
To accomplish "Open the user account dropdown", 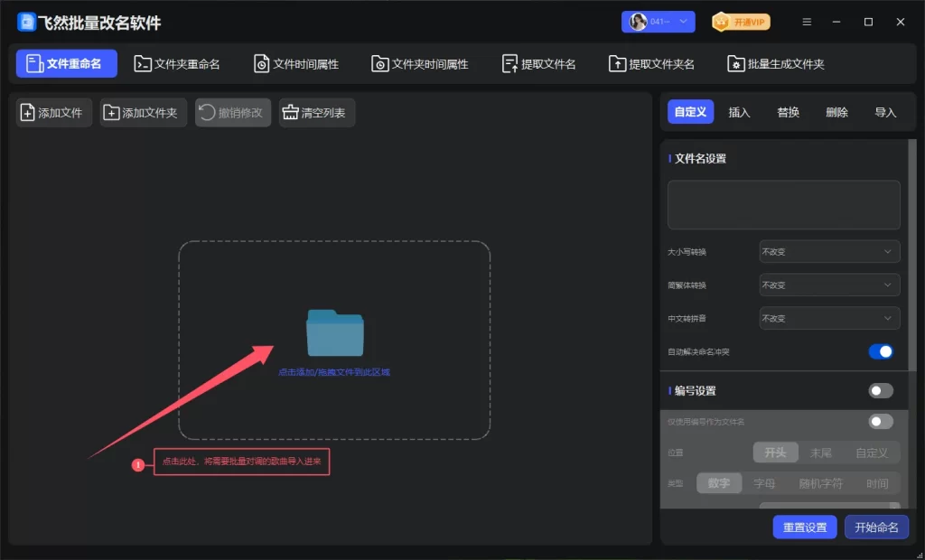I will 659,22.
